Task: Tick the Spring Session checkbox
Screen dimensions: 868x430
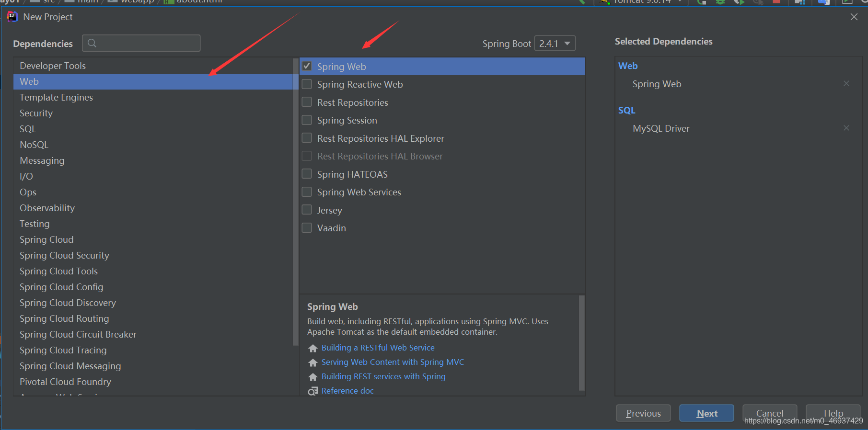Action: click(307, 120)
